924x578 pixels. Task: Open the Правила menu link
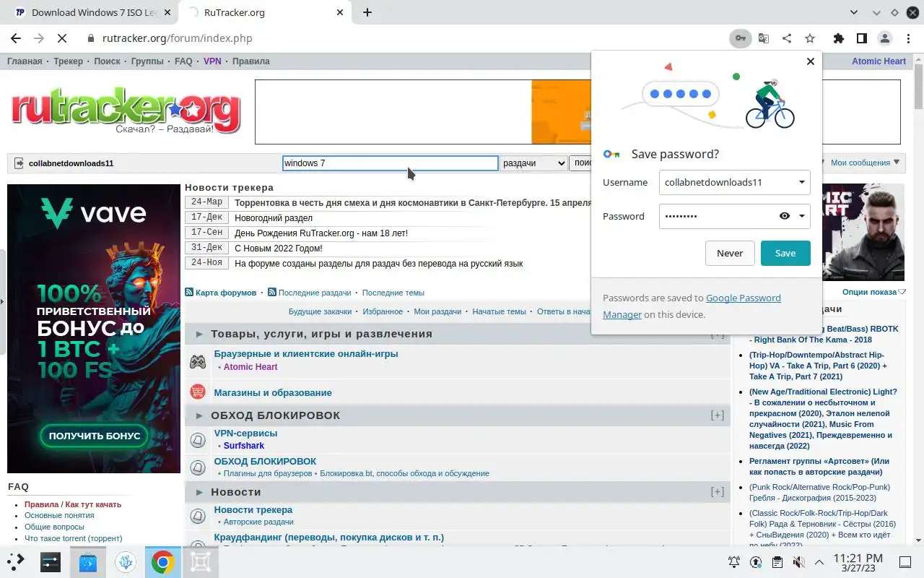pyautogui.click(x=250, y=61)
